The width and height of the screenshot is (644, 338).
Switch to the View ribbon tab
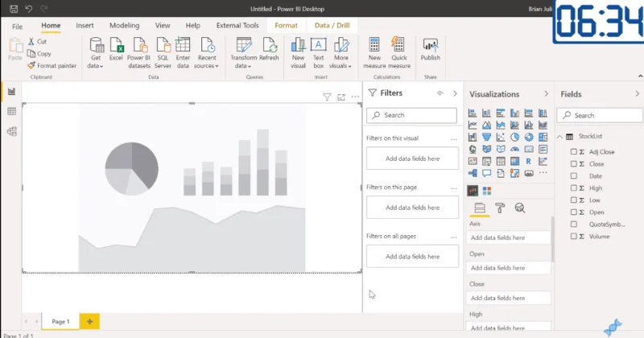click(163, 26)
